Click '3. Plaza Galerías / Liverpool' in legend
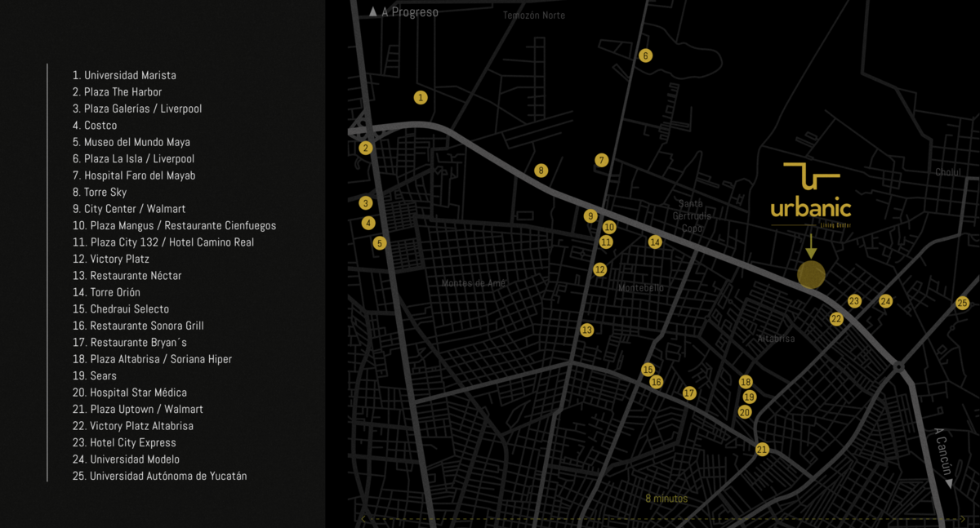The image size is (980, 528). point(137,109)
